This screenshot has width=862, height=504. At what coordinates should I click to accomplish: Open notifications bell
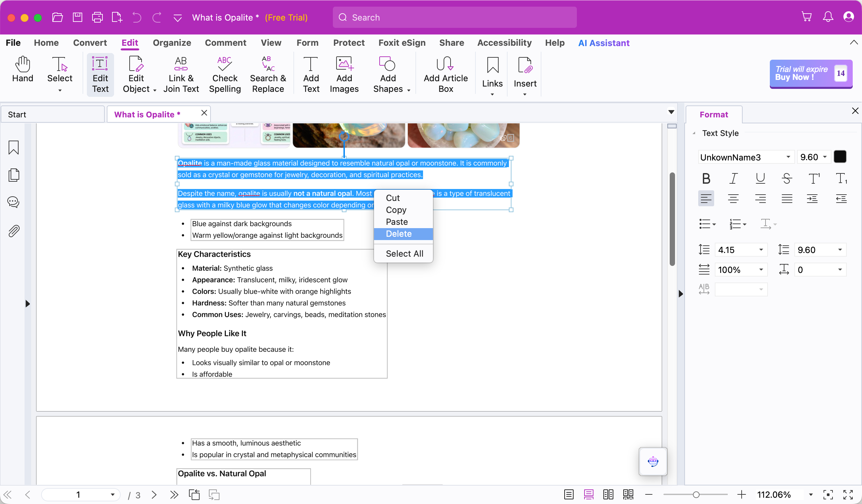[828, 17]
